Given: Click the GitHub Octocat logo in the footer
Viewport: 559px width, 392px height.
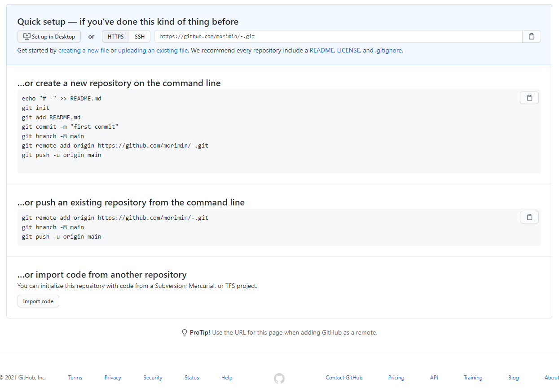Looking at the screenshot, I should click(x=279, y=378).
